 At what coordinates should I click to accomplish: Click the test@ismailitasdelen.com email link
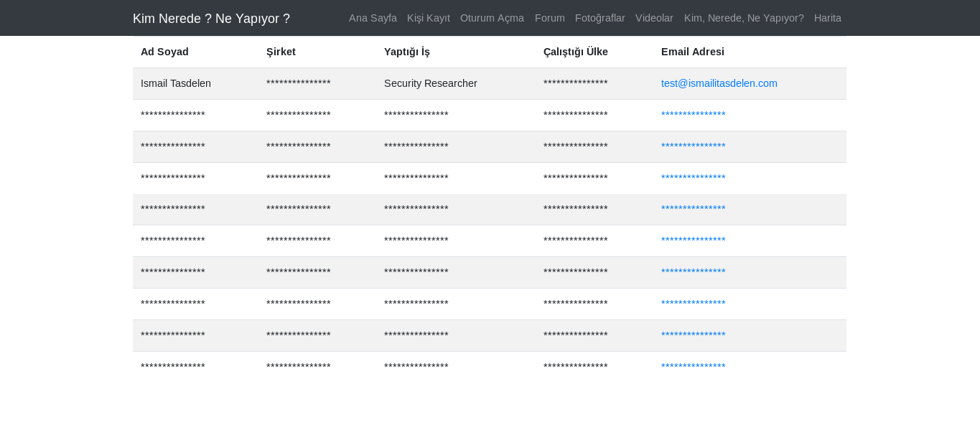click(719, 83)
